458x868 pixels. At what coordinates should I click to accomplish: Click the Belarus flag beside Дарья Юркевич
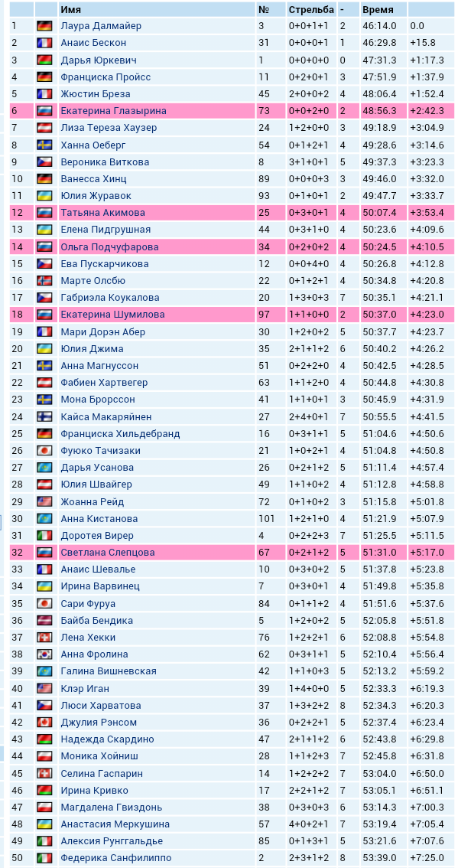coord(44,60)
